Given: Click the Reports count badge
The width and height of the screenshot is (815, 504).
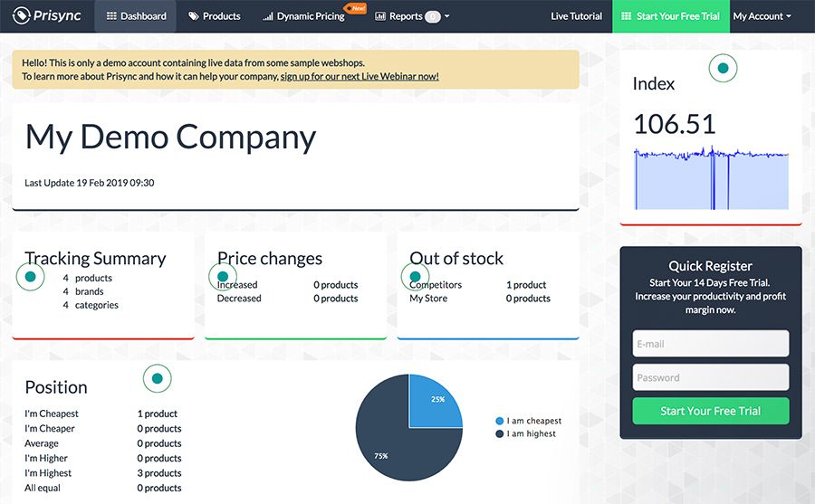Looking at the screenshot, I should [x=433, y=16].
